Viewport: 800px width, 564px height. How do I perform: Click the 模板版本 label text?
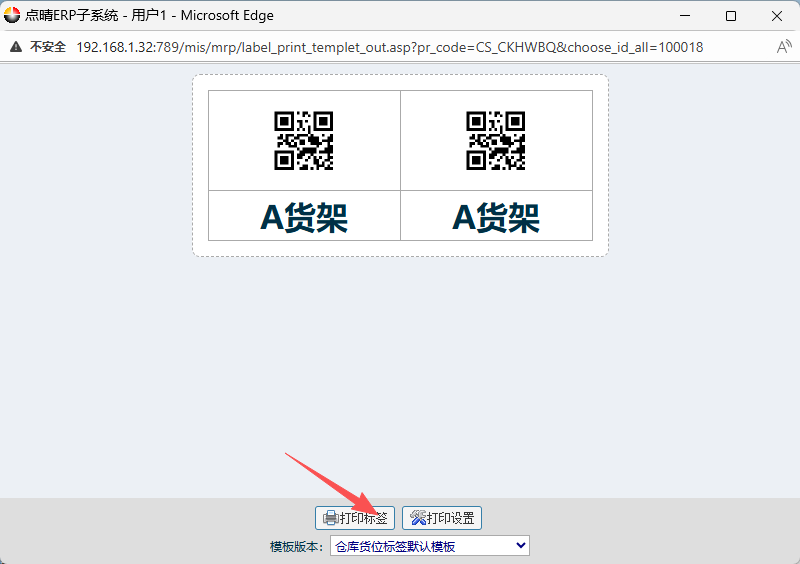click(297, 547)
